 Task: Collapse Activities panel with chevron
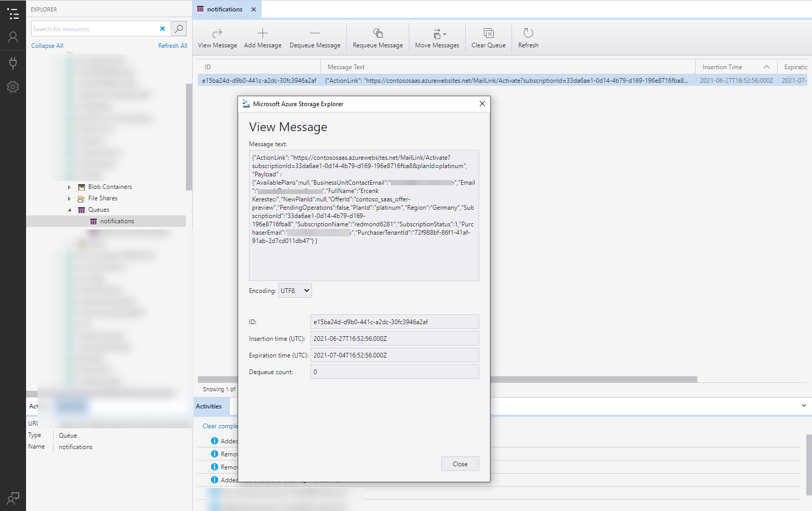point(804,406)
